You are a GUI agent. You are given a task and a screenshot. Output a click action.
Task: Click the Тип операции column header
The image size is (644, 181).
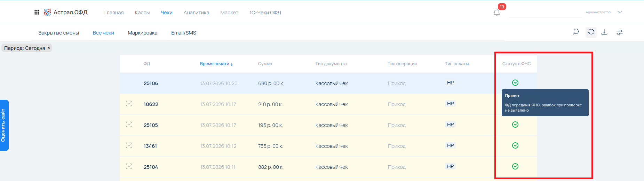click(402, 64)
